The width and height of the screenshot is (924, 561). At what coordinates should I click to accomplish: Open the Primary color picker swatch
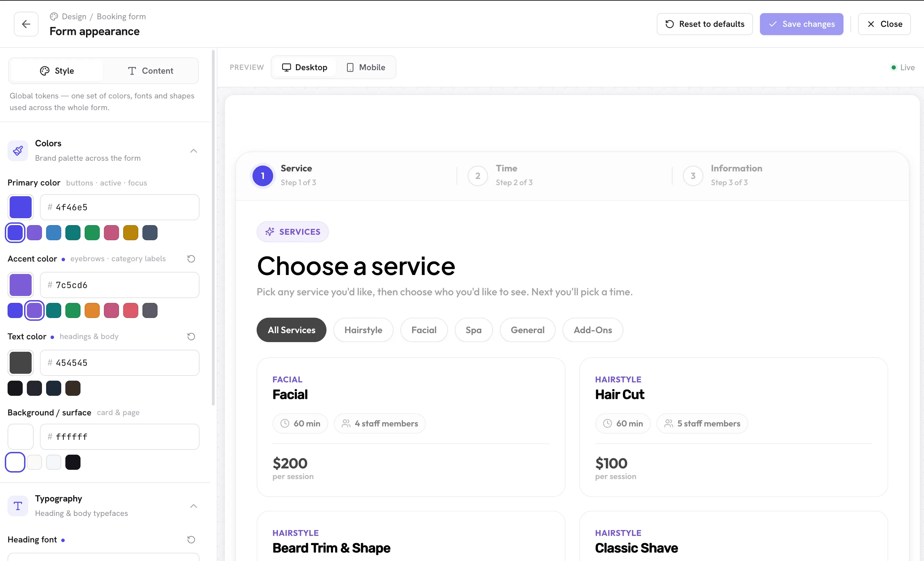[21, 207]
